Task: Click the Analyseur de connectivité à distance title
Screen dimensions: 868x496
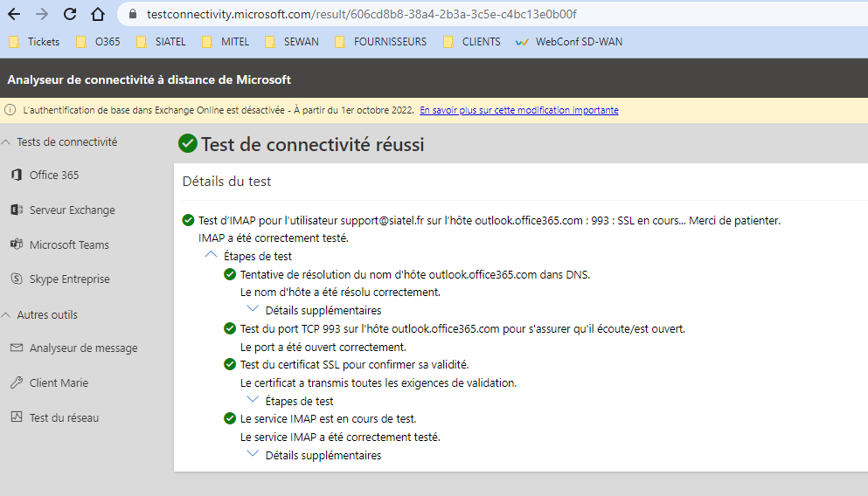Action: tap(149, 79)
